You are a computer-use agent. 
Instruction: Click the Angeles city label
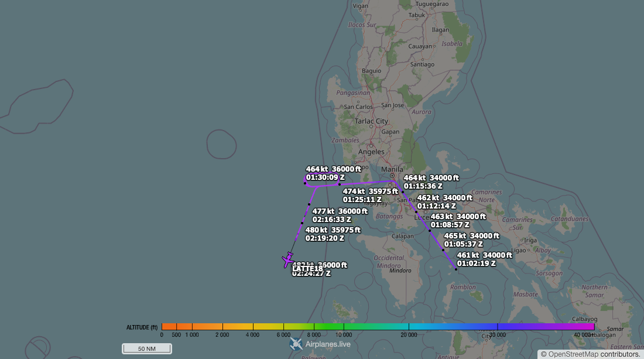click(371, 152)
